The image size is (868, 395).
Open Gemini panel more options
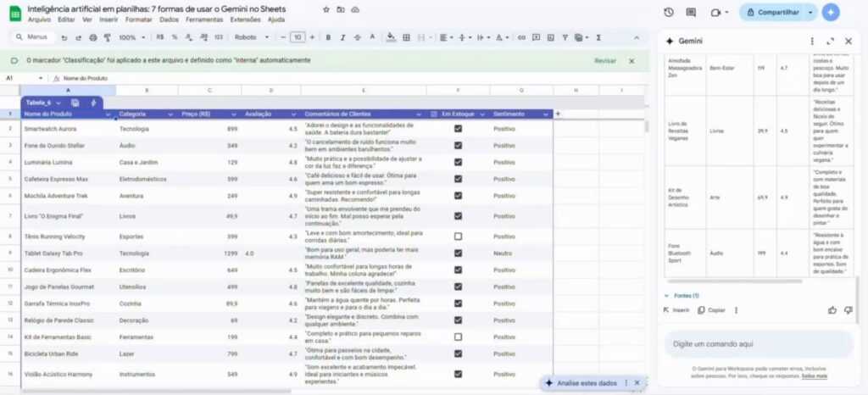[812, 41]
